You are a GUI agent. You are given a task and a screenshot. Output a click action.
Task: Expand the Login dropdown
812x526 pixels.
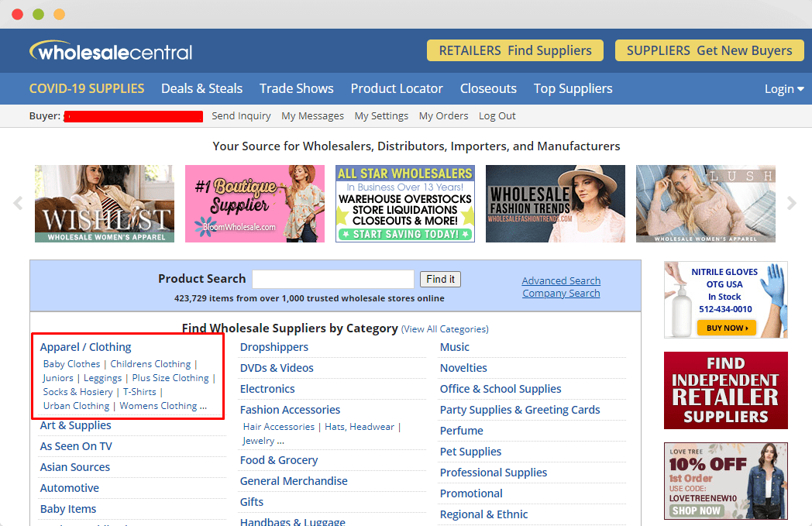click(784, 89)
